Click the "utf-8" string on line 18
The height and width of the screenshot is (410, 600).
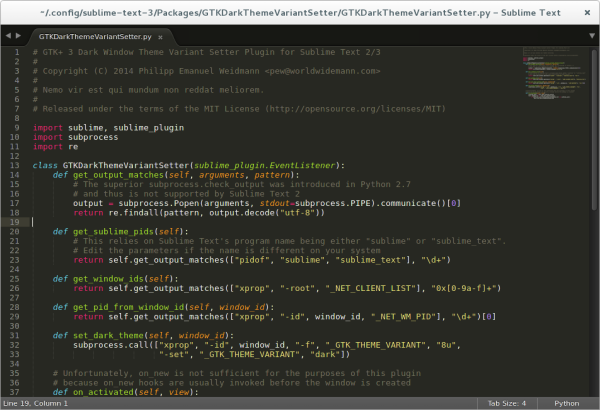[297, 213]
